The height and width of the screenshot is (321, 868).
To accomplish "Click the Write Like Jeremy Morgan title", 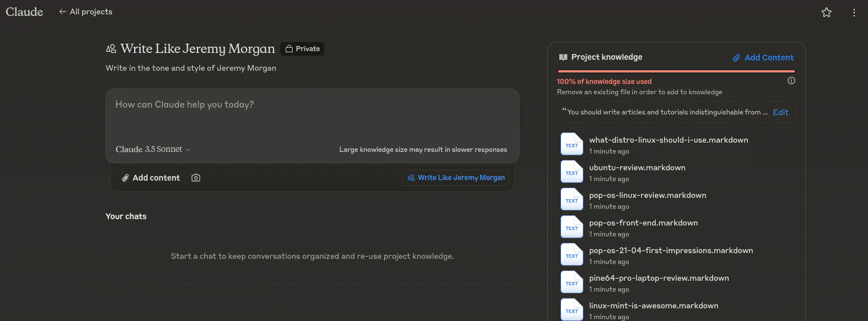I will tap(198, 49).
